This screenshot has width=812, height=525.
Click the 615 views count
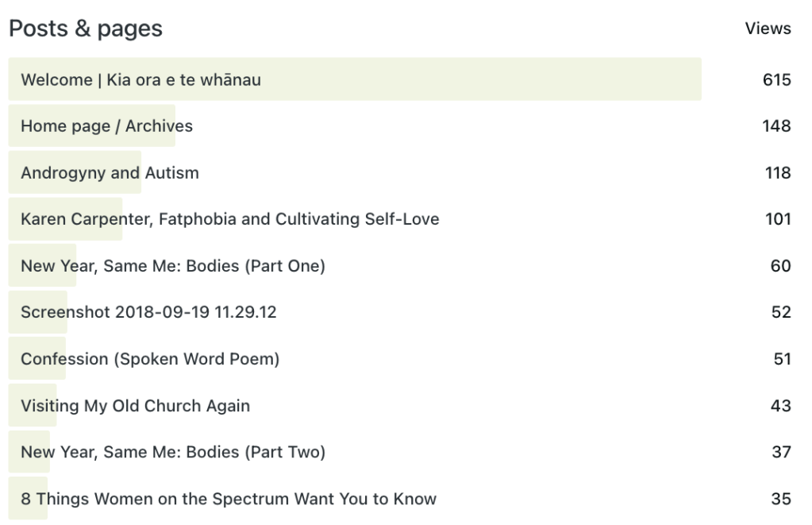point(776,79)
